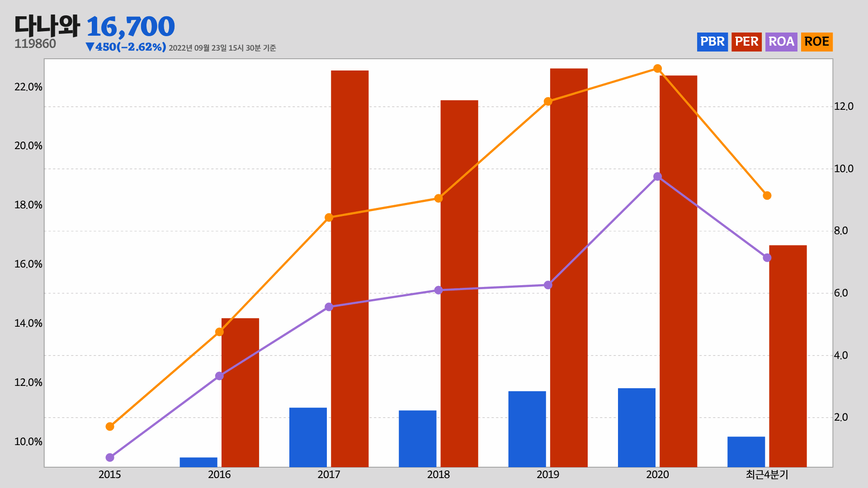Select the 2020 x-axis label
The width and height of the screenshot is (868, 488).
(657, 474)
